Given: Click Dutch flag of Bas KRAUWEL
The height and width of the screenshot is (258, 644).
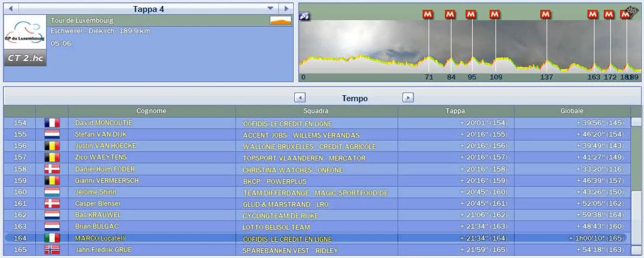Looking at the screenshot, I should point(52,215).
